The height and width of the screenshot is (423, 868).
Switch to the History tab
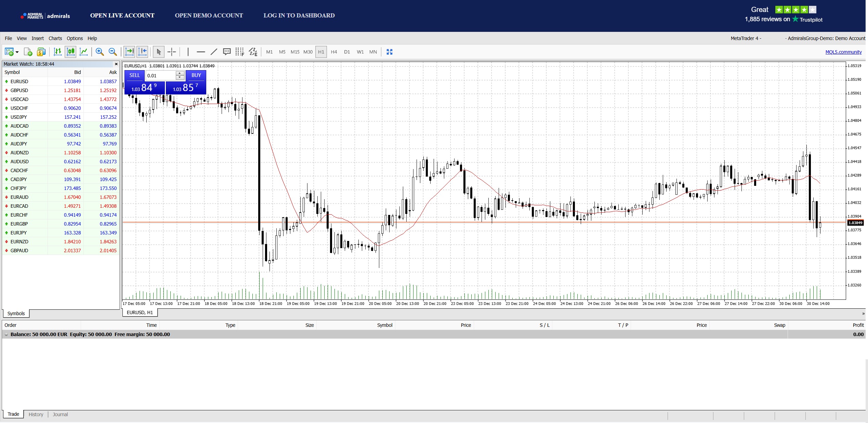(x=36, y=414)
